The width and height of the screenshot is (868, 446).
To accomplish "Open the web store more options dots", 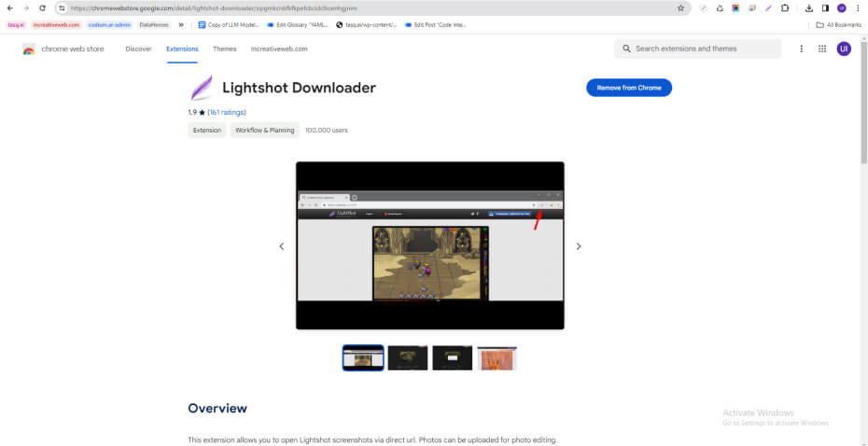I will (x=801, y=49).
